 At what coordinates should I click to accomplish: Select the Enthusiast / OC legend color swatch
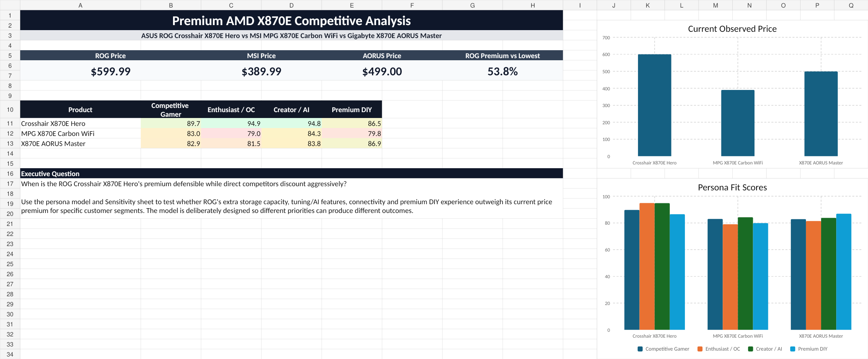point(700,349)
